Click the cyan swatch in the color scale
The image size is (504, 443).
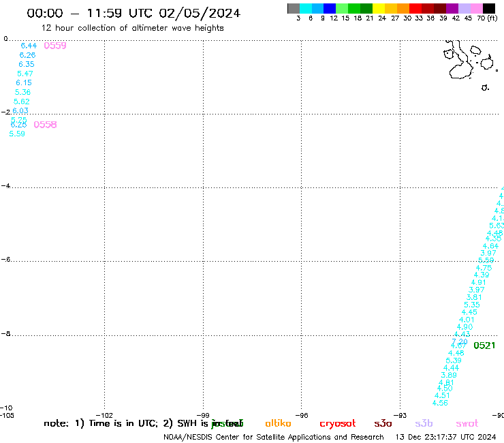[306, 8]
